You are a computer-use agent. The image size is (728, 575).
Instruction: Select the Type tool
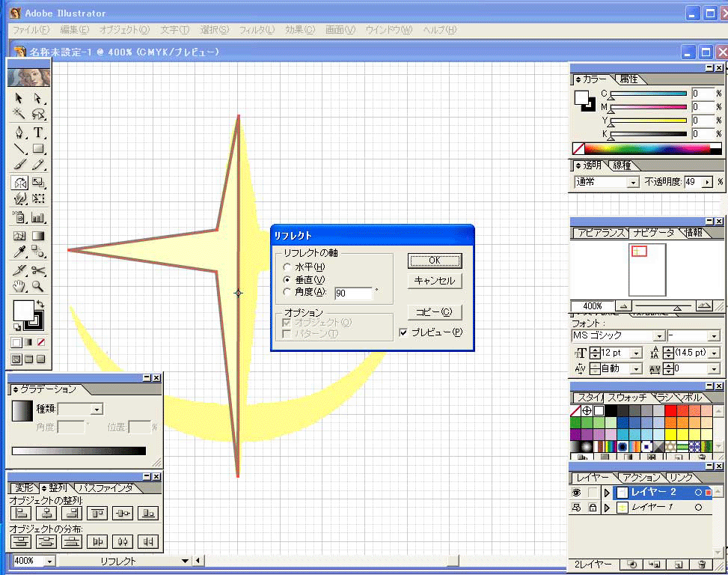38,133
